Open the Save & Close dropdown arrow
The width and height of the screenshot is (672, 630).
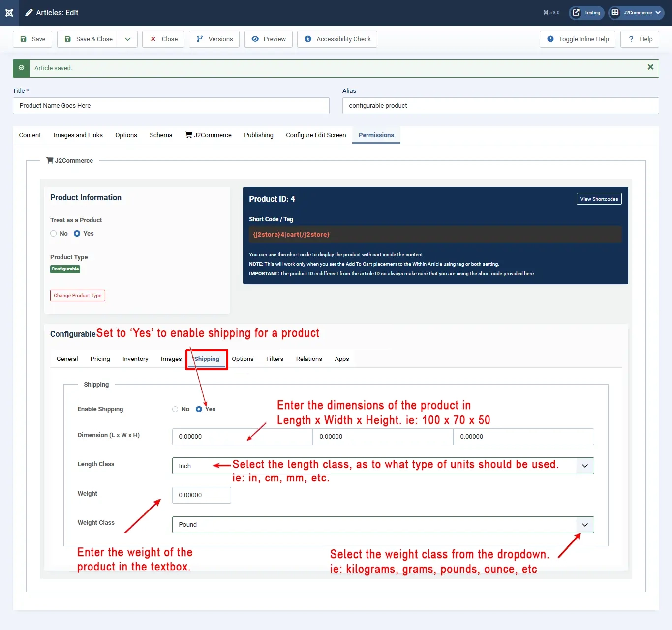(128, 39)
